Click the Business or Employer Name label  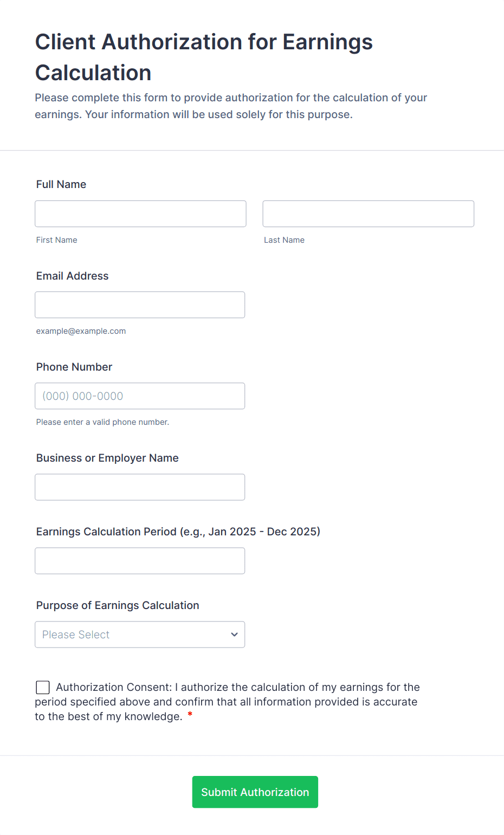(x=107, y=458)
